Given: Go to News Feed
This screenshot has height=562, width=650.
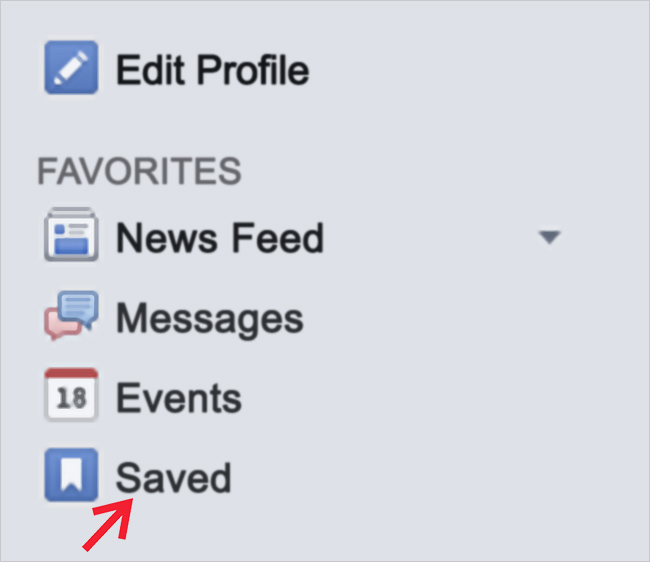Looking at the screenshot, I should click(x=220, y=238).
